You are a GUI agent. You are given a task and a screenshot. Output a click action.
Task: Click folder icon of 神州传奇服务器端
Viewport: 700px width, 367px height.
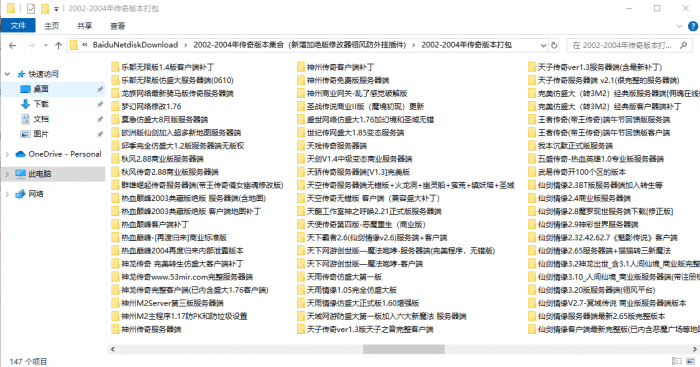[x=115, y=329]
